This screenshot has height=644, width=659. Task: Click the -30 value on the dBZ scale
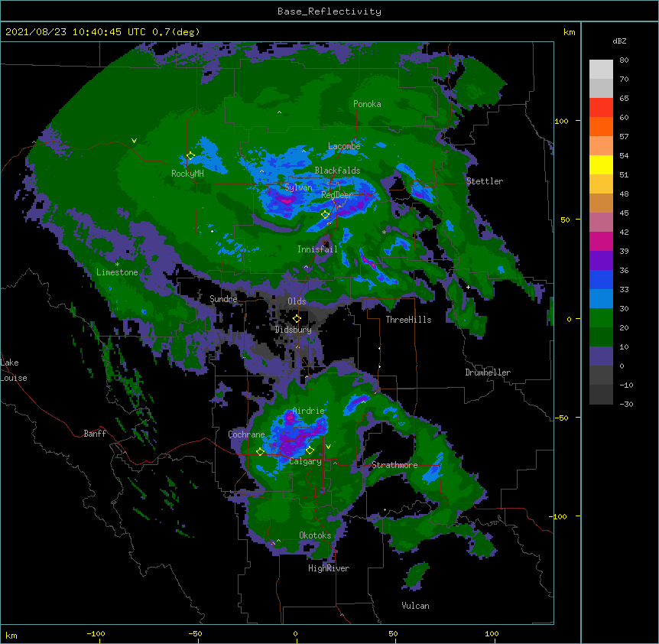pyautogui.click(x=626, y=405)
